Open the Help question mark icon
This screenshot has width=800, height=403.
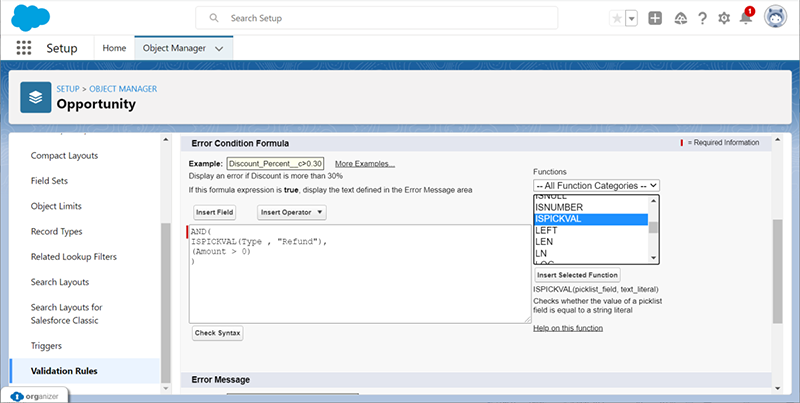click(x=703, y=18)
